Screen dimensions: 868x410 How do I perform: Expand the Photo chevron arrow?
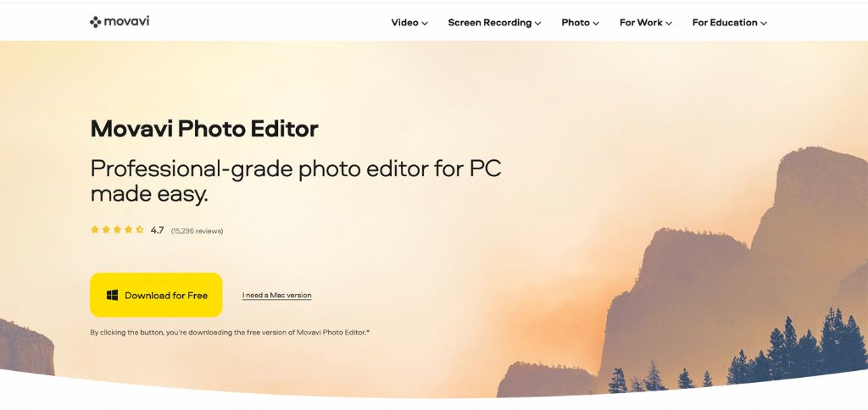tap(596, 23)
